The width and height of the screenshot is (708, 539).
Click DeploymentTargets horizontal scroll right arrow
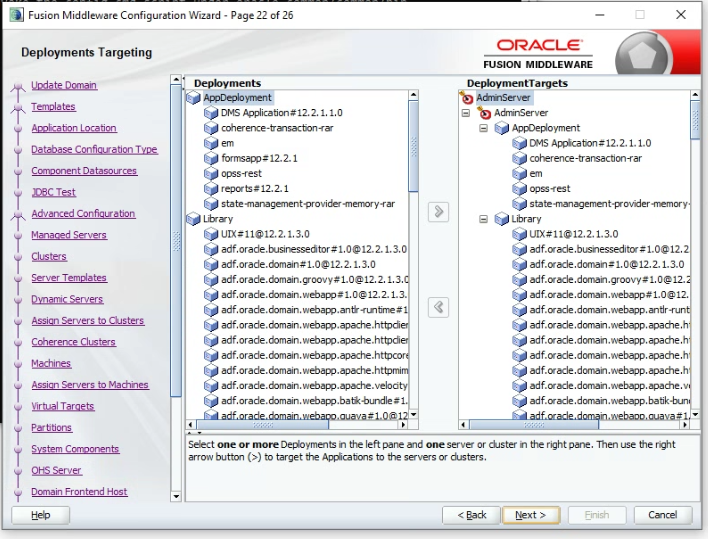point(685,424)
